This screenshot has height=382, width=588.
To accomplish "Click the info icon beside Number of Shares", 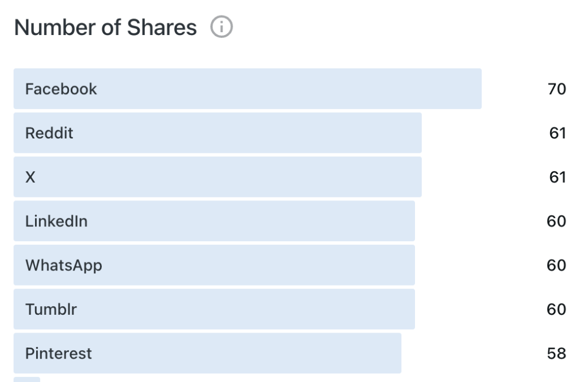I will 221,27.
